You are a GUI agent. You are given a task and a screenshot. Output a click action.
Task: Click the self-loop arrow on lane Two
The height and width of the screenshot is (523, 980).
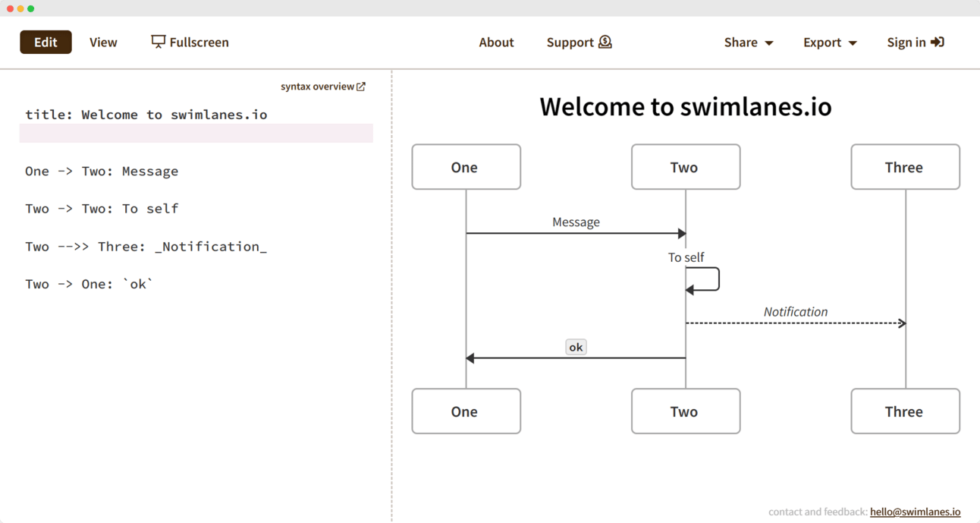coord(702,279)
